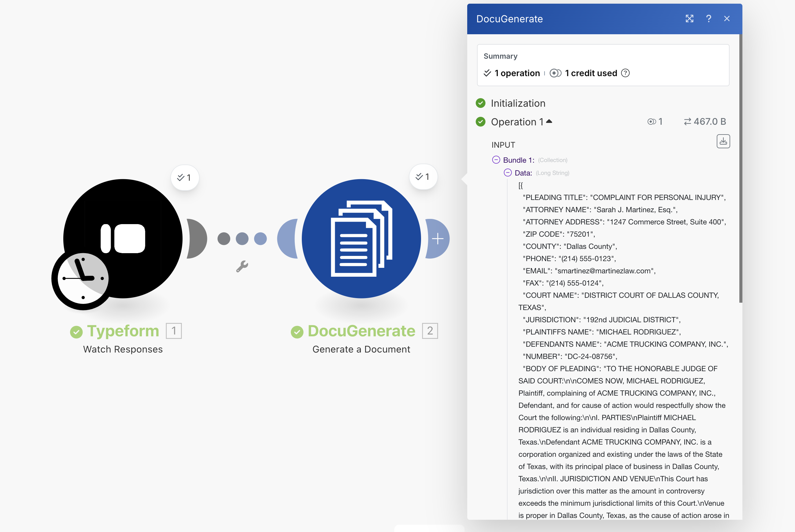Click the "ATTORNEY ADDRESS" line
This screenshot has width=795, height=532.
click(624, 222)
